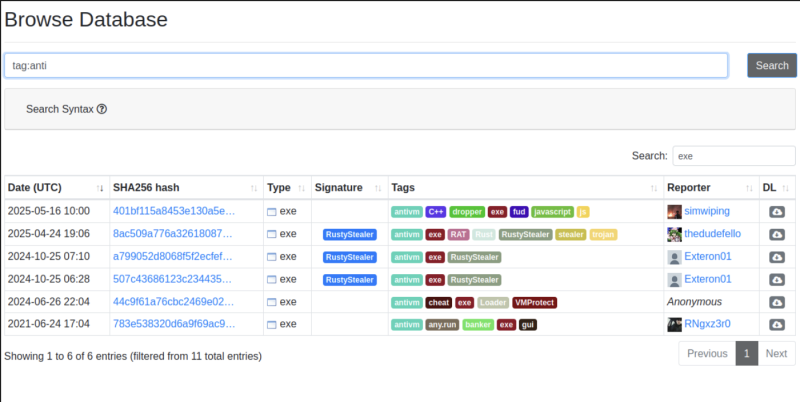The height and width of the screenshot is (402, 800).
Task: Download the sample reported by simwiping
Action: coord(777,212)
